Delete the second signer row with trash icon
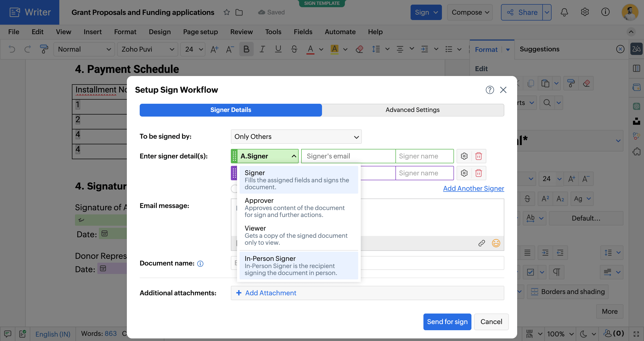644x341 pixels. point(479,173)
